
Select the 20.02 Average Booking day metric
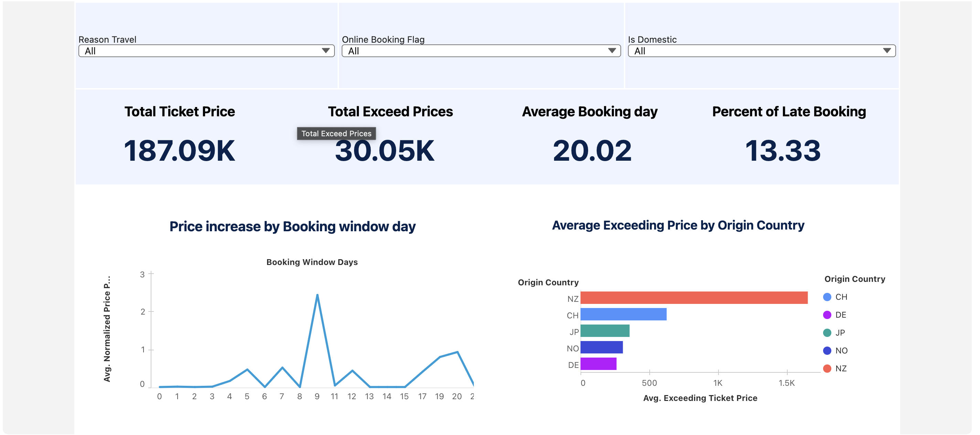592,151
